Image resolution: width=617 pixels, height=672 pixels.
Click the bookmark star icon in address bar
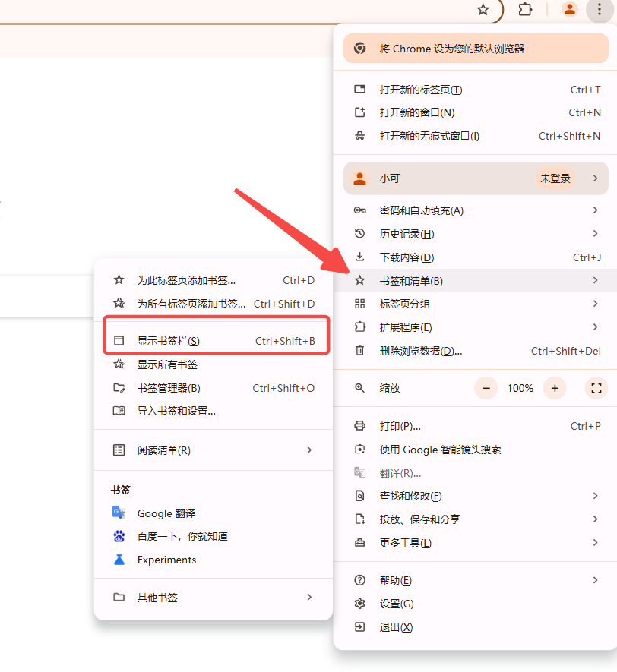point(483,9)
